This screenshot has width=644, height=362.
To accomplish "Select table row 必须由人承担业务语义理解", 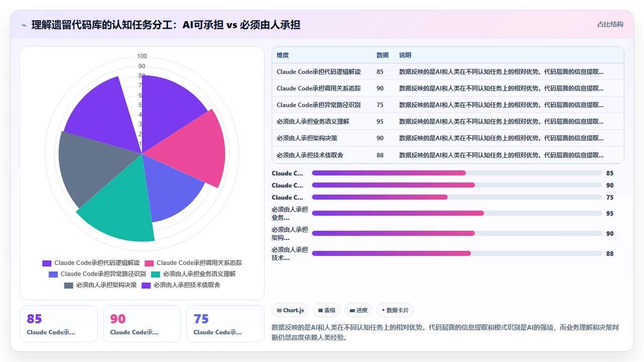I will point(448,122).
